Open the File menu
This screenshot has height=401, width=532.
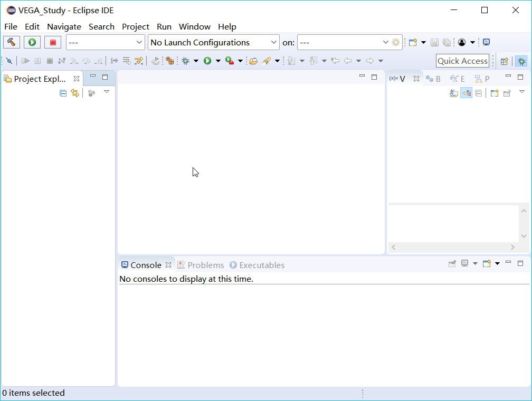pyautogui.click(x=11, y=27)
